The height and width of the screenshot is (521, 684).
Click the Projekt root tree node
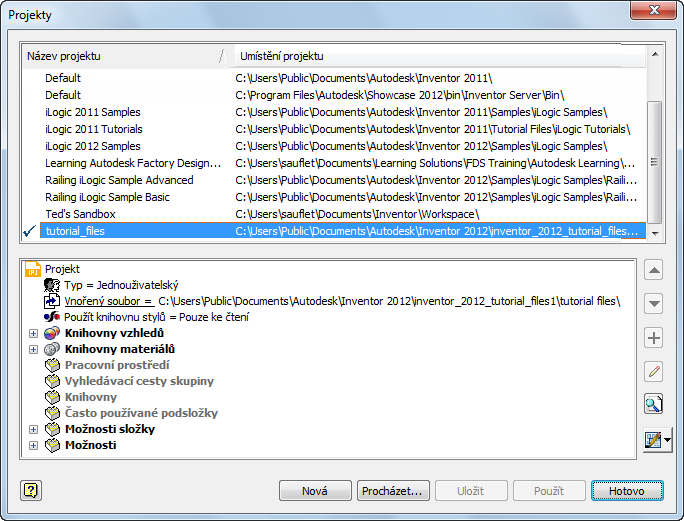[62, 269]
